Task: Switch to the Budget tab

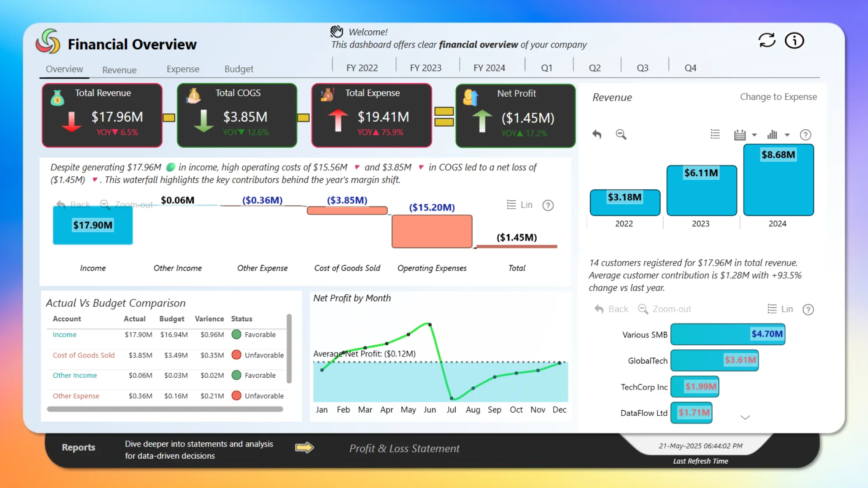Action: point(239,69)
